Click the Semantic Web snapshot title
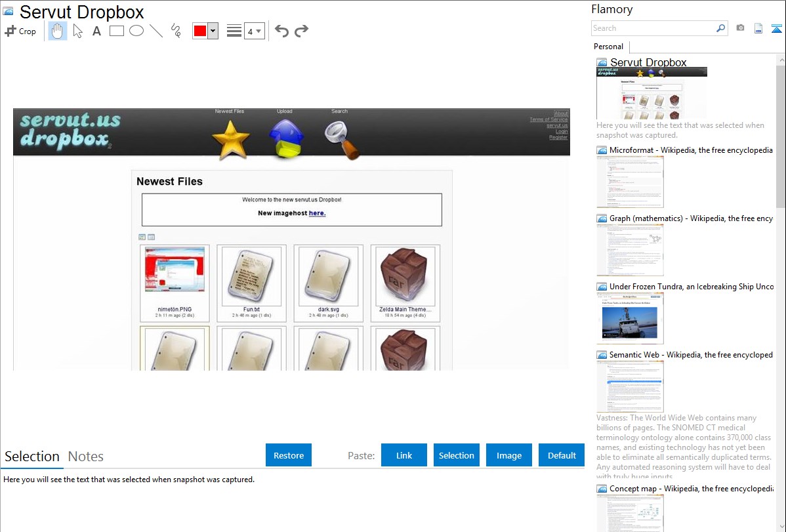This screenshot has width=786, height=532. coord(691,354)
